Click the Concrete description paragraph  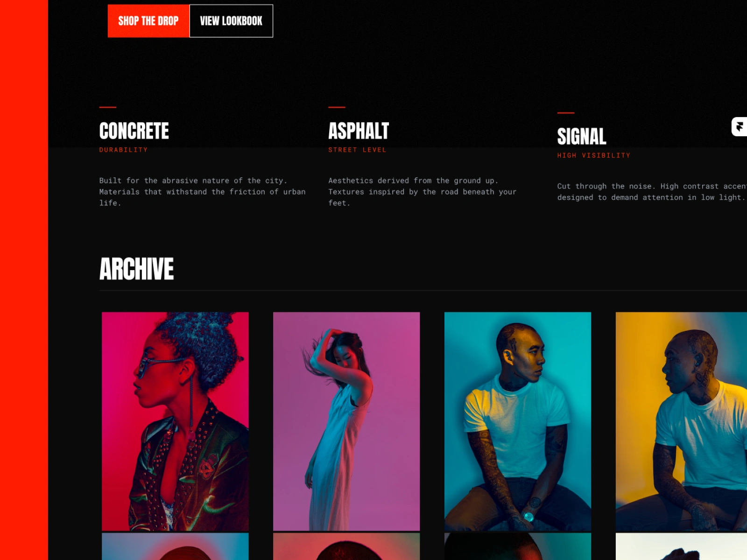203,192
